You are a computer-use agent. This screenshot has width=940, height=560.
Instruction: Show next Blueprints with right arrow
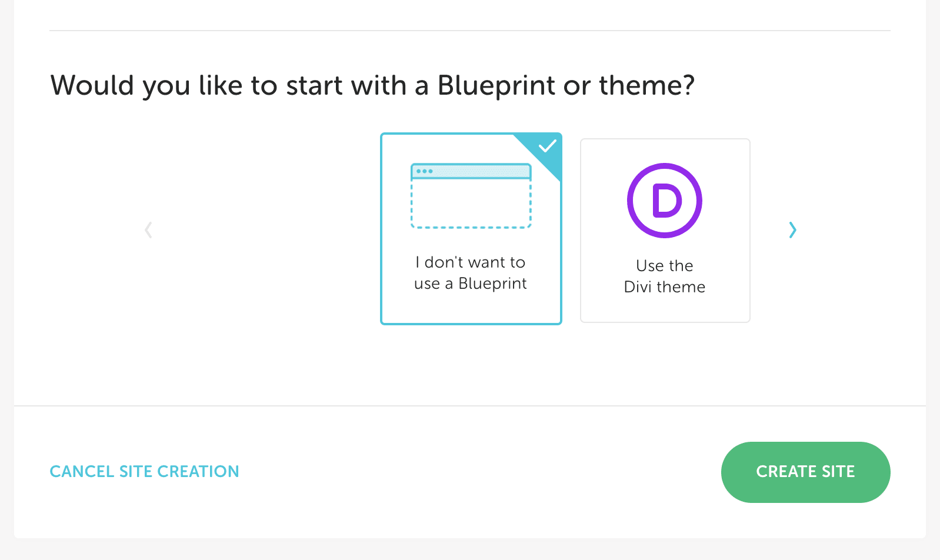792,230
